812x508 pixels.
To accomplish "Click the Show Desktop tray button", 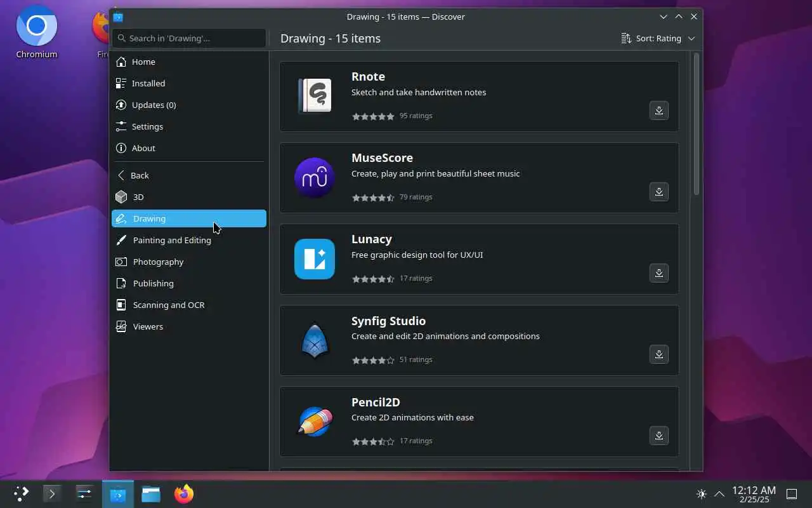I will [792, 494].
